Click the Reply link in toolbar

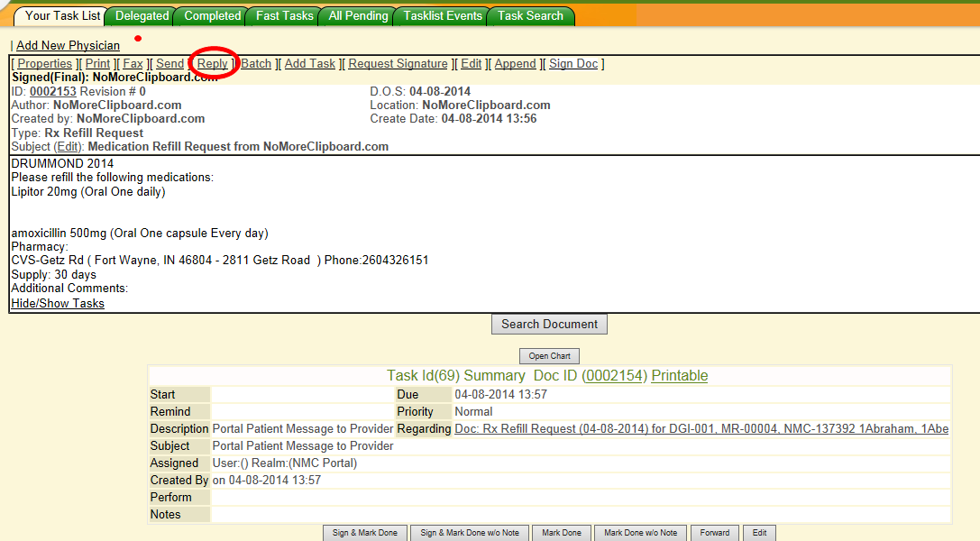click(x=213, y=64)
